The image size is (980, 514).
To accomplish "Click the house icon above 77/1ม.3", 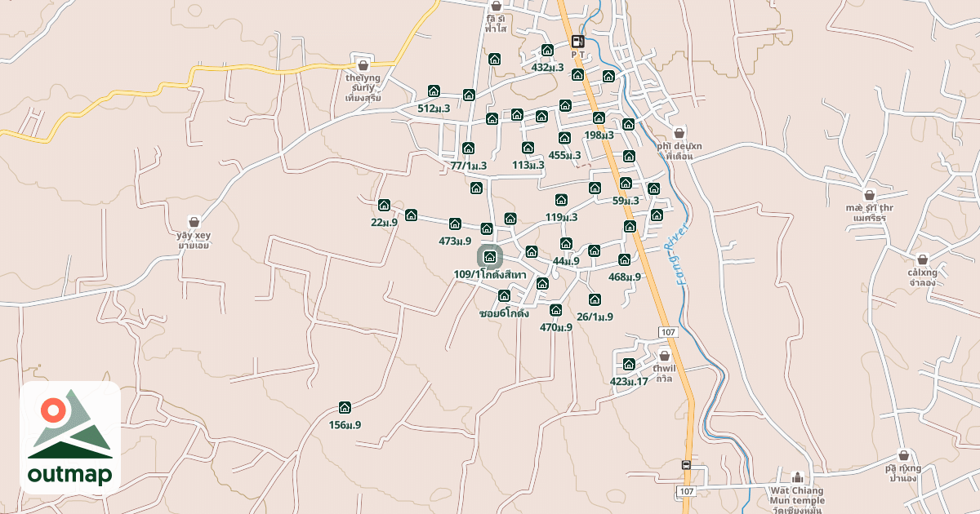I will point(468,148).
